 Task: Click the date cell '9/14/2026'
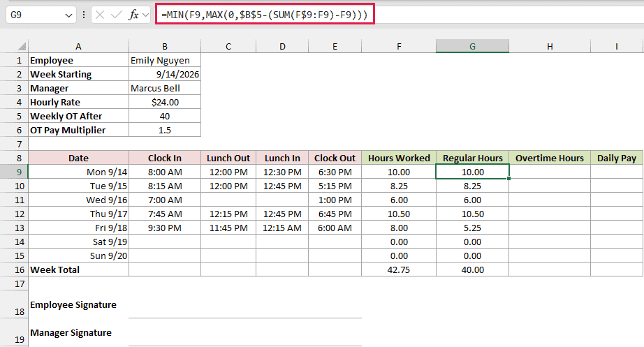165,74
